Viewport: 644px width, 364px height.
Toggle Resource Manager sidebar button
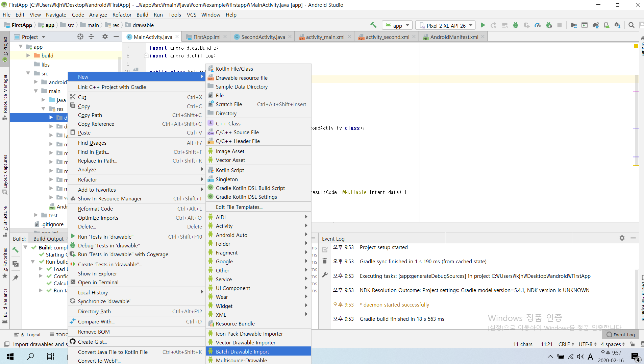coord(5,97)
